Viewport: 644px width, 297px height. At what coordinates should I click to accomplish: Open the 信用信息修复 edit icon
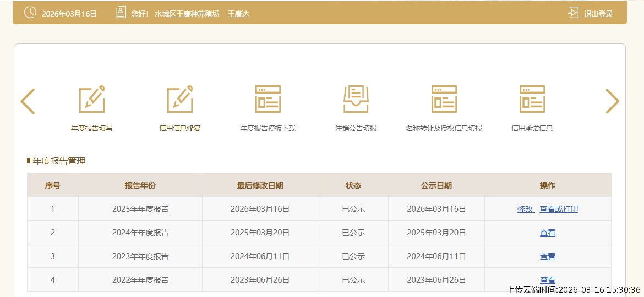coord(180,100)
